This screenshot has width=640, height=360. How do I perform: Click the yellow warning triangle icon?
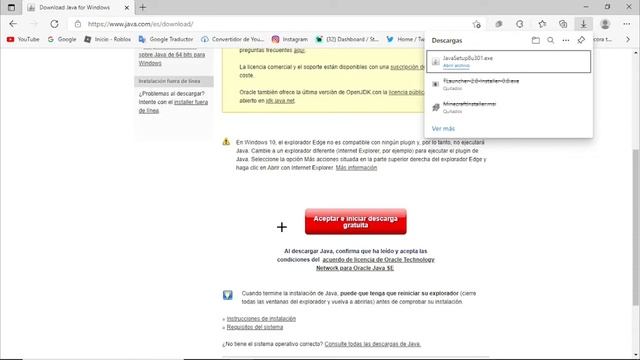click(226, 142)
